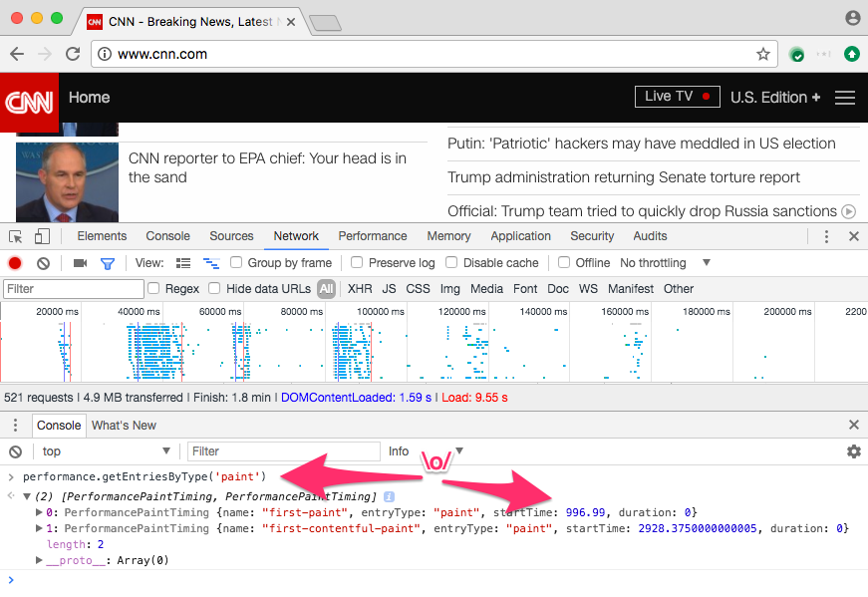
Task: Stop network recording with the red button
Action: click(x=15, y=263)
